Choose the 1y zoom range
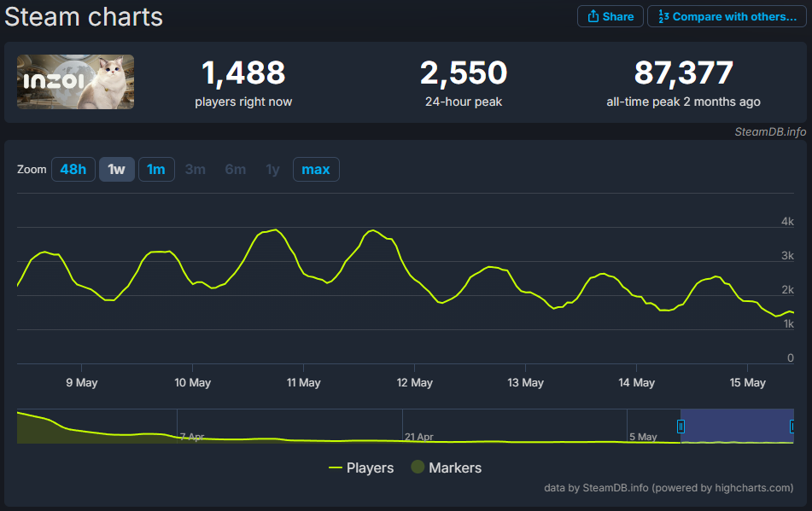The image size is (812, 511). [272, 169]
